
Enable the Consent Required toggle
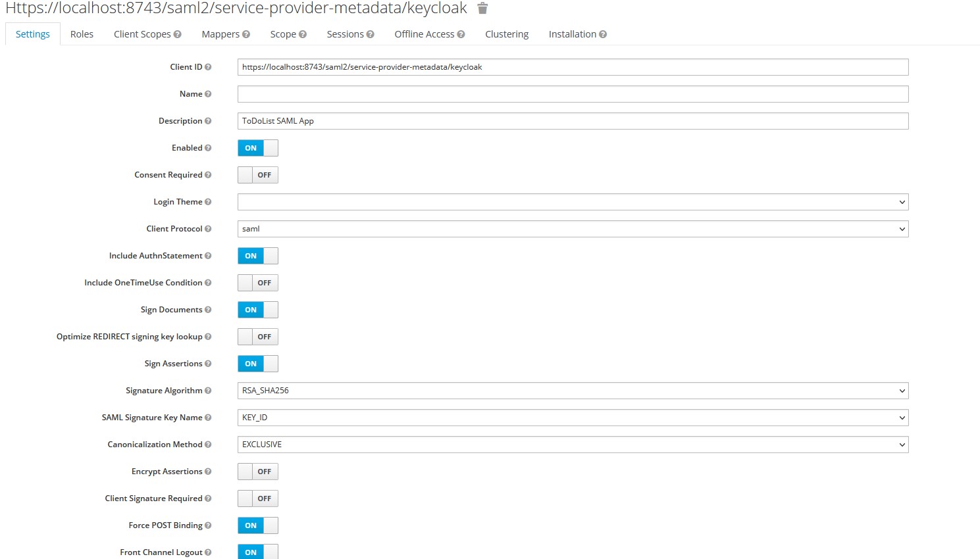pos(257,174)
